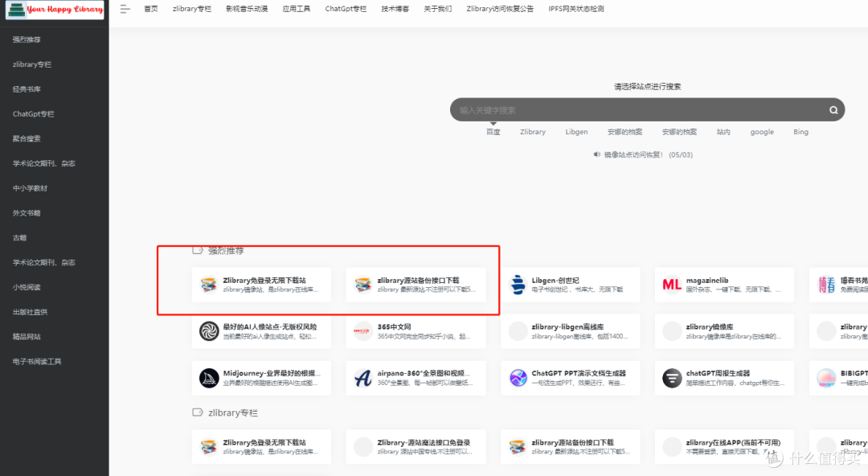Click the BIBIGPT card icon
Viewport: 868px width, 476px height.
pyautogui.click(x=826, y=378)
